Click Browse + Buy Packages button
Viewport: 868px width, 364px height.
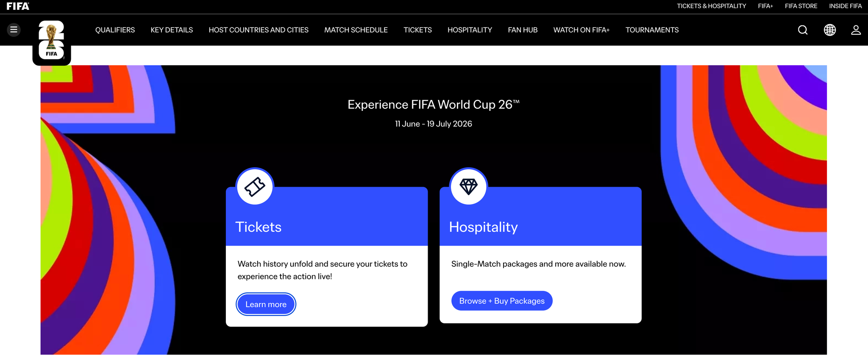(502, 301)
